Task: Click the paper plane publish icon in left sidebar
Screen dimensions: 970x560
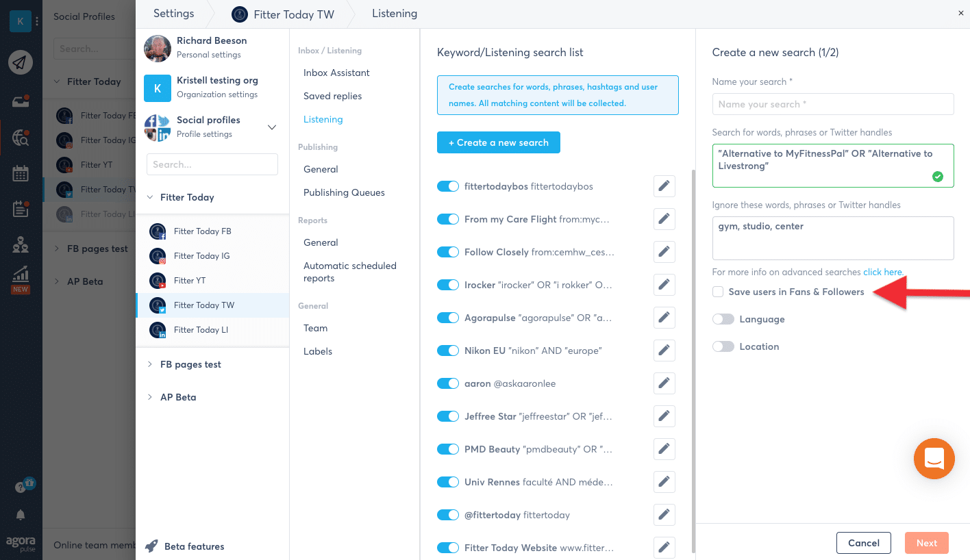Action: tap(21, 63)
